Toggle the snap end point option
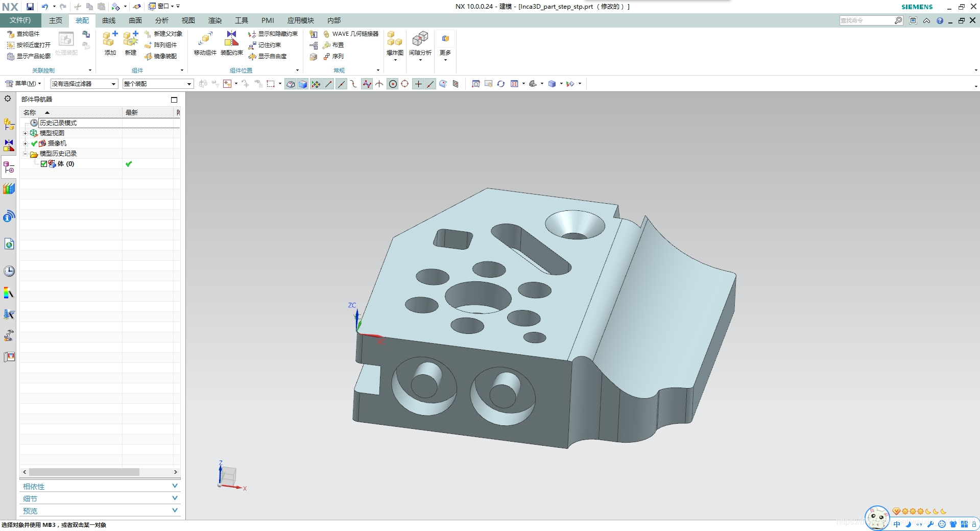Screen dimensions: 980x531 [x=328, y=84]
